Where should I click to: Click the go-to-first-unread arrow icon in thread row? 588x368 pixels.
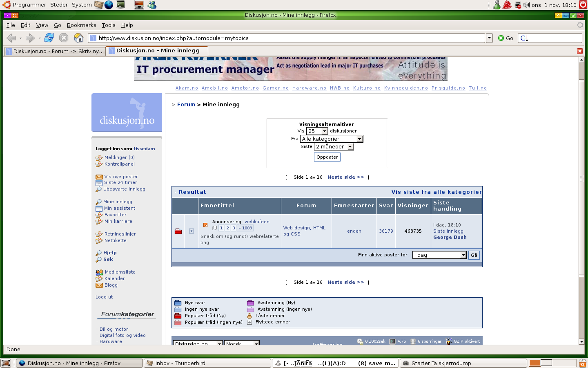[192, 231]
